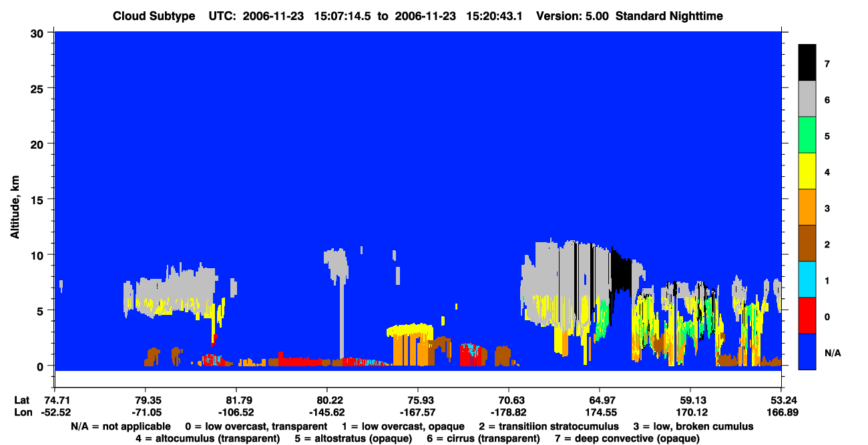Click 'Version: 5.00' in the title
The height and width of the screenshot is (445, 868).
click(573, 16)
